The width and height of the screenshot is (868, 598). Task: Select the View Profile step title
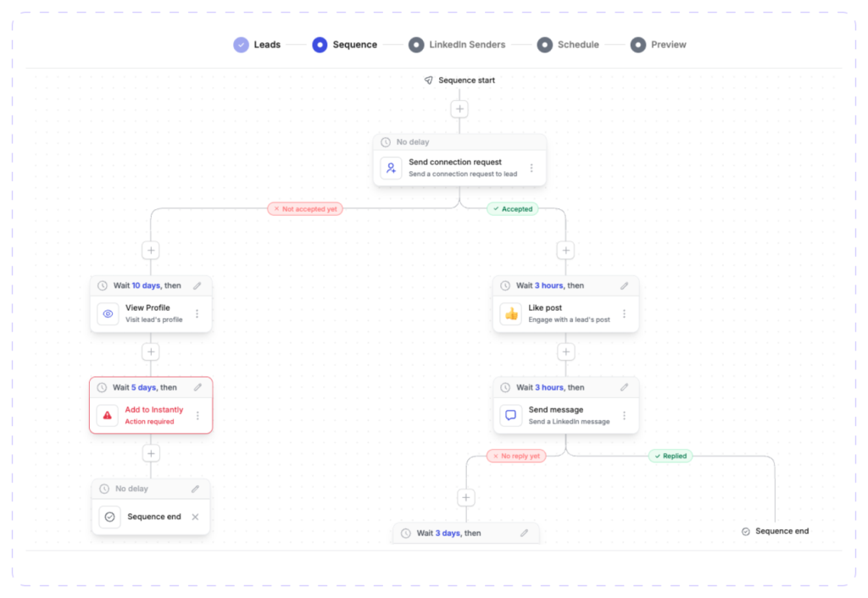coord(147,307)
